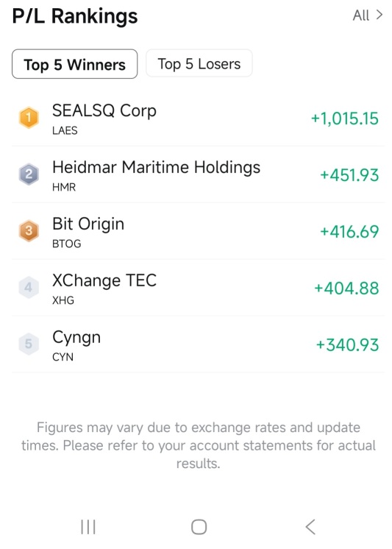Tap the P/L Rankings heading
Viewport: 392px width, 549px height.
(75, 16)
